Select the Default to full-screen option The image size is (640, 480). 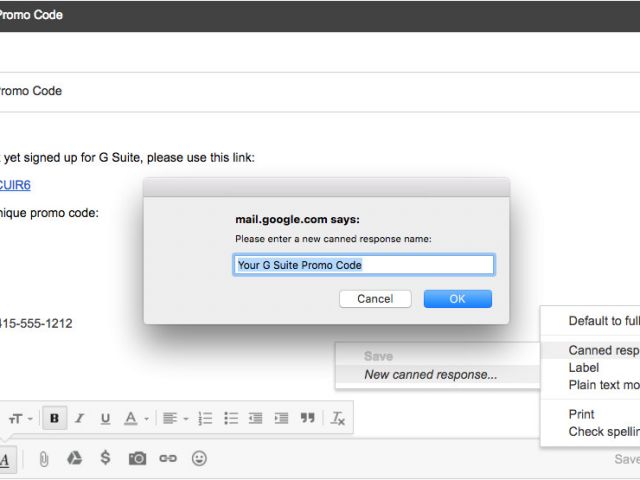(x=590, y=321)
